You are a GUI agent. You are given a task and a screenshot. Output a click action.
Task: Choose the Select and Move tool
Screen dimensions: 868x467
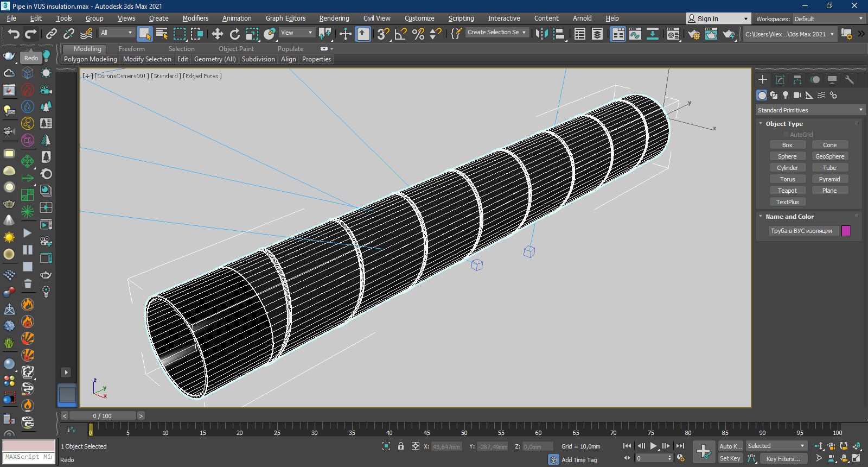pos(217,34)
